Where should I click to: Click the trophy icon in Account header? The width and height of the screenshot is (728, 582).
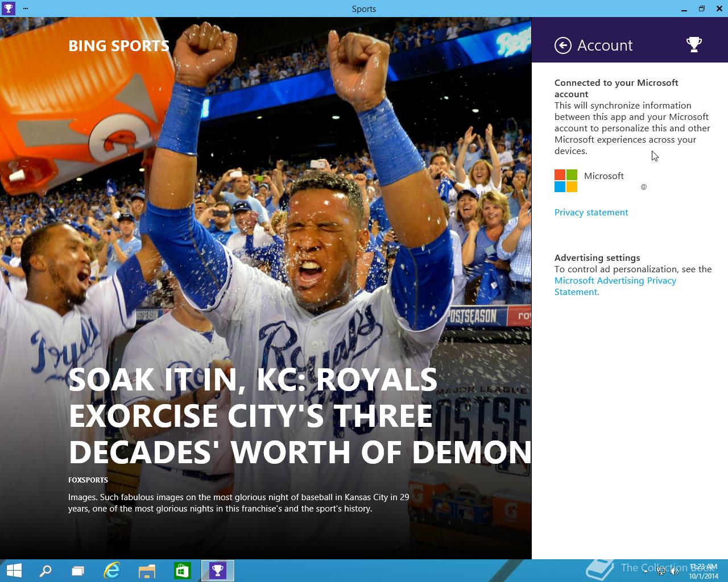point(694,44)
